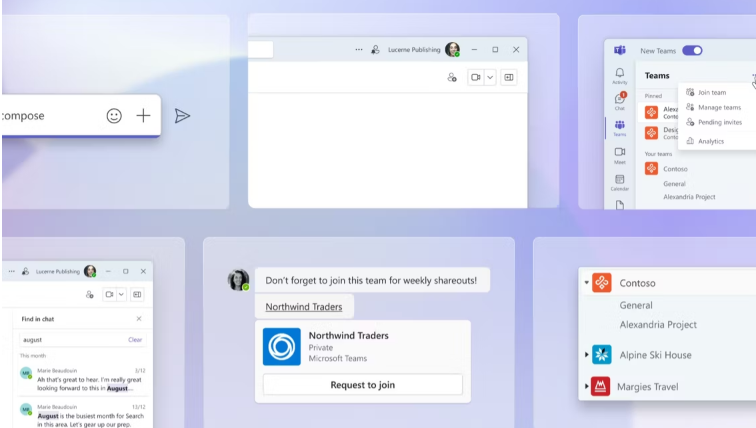The width and height of the screenshot is (756, 428).
Task: Expand Alpine Ski House team
Action: click(587, 355)
